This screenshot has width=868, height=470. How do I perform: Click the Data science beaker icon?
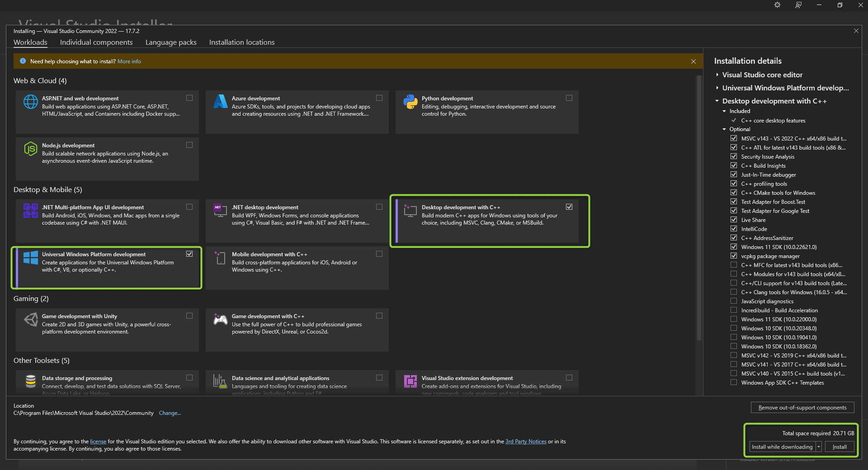point(221,381)
